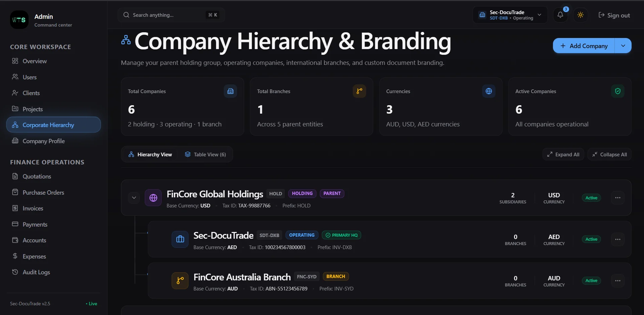View Audit Logs
Image resolution: width=644 pixels, height=315 pixels.
53,272
